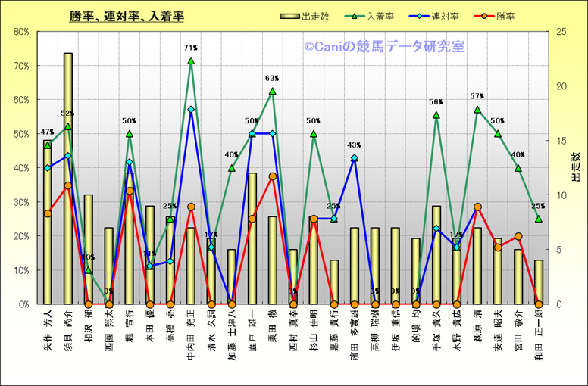Select the 63% green triangle data point
The image size is (588, 386).
coord(273,91)
